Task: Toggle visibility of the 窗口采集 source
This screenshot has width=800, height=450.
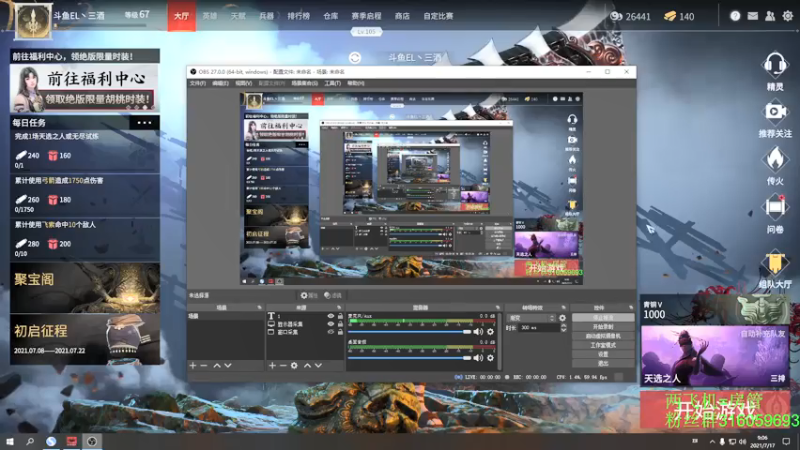Action: point(331,332)
